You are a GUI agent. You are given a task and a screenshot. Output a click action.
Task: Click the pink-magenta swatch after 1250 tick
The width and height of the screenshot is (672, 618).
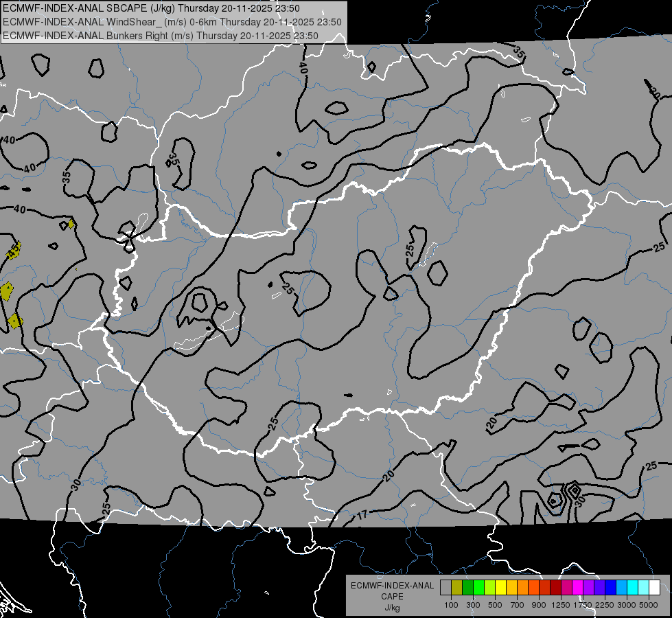(x=566, y=588)
